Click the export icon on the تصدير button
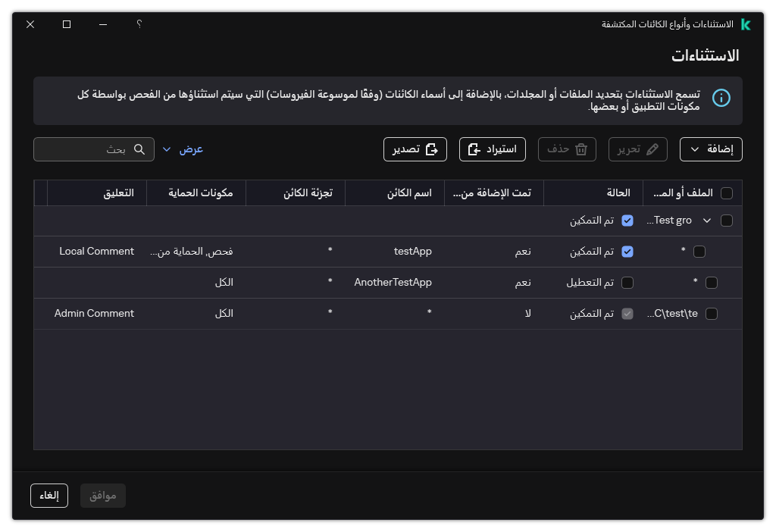This screenshot has height=532, width=776. (x=433, y=149)
